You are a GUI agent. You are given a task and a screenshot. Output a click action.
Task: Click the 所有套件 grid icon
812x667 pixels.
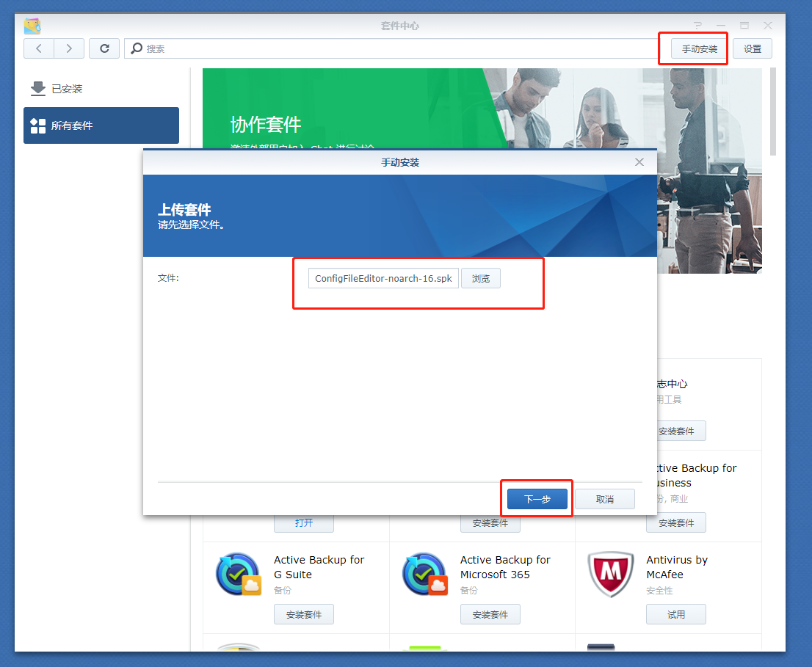[37, 125]
